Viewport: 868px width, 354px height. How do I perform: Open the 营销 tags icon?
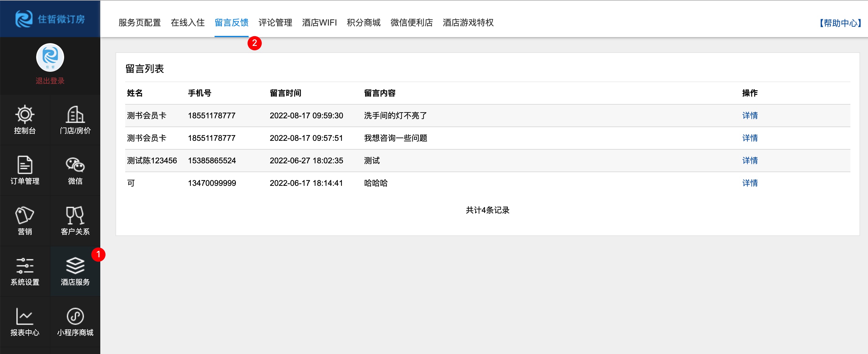25,216
